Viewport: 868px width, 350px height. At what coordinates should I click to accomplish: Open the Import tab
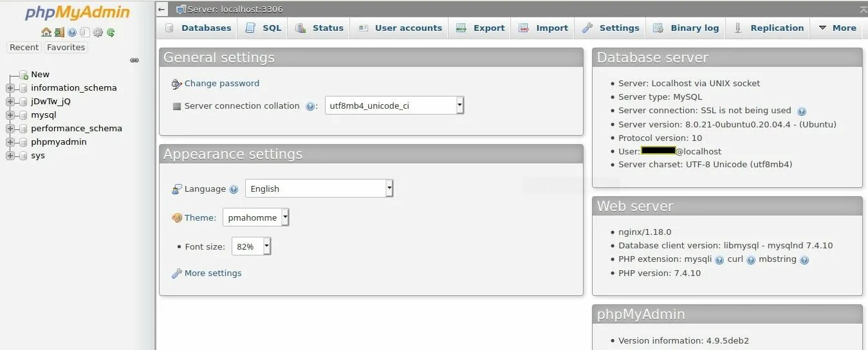[x=543, y=28]
